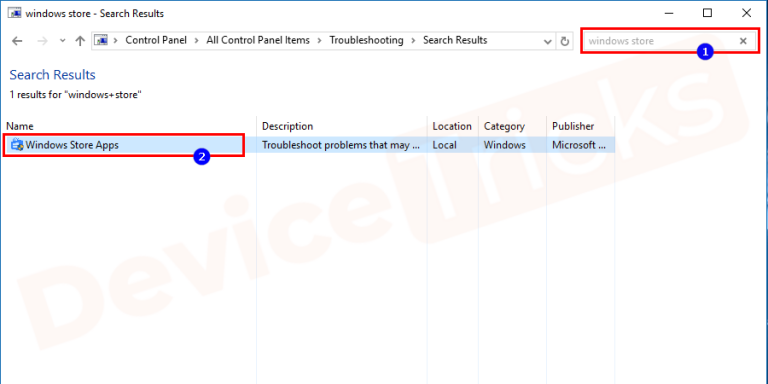Expand address bar history dropdown
This screenshot has width=768, height=384.
click(548, 41)
